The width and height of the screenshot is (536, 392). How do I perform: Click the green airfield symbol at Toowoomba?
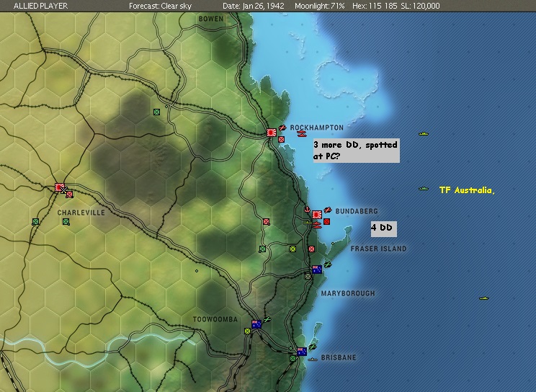267,319
